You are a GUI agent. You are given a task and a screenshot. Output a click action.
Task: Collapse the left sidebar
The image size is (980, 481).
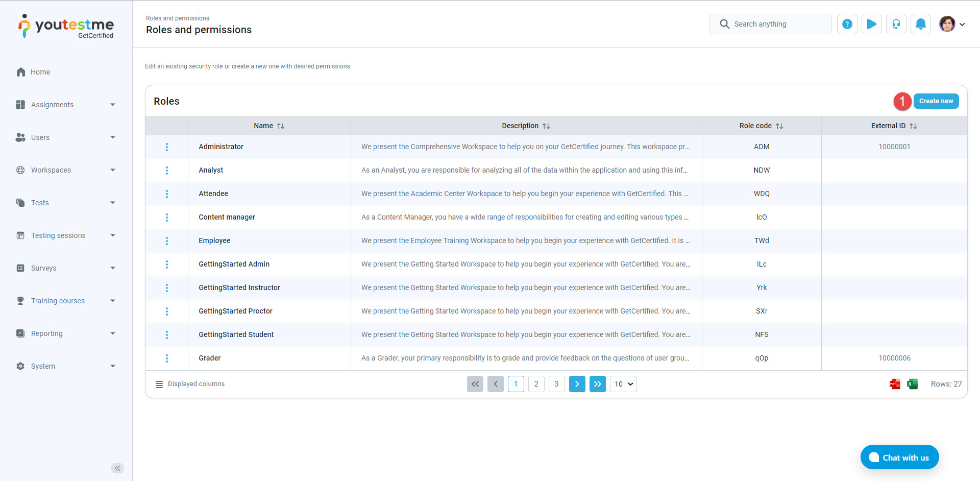pos(117,468)
